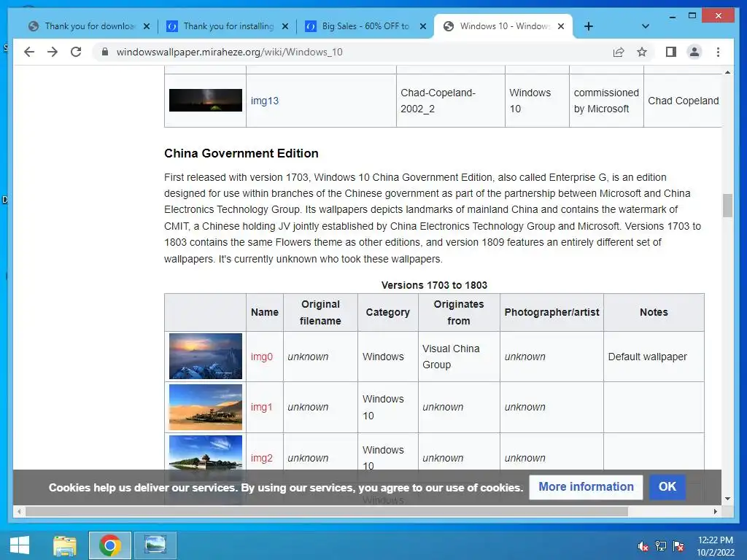The image size is (747, 560).
Task: Open the img2 wallpaper link
Action: [262, 458]
